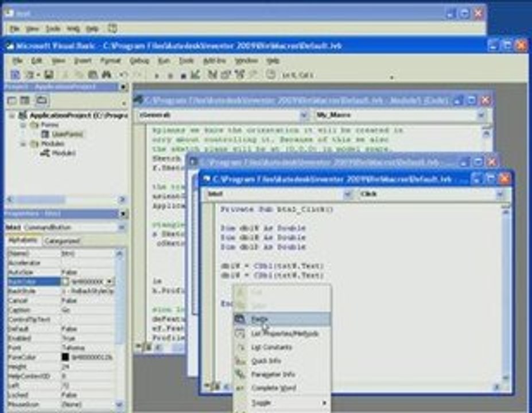Viewport: 532px width, 413px height.
Task: Click the Paste icon in the toolbar
Action: pyautogui.click(x=92, y=74)
